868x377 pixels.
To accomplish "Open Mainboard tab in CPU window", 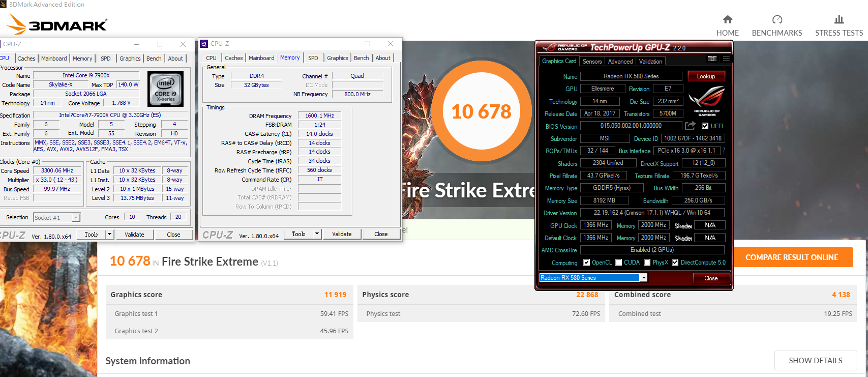I will [54, 59].
